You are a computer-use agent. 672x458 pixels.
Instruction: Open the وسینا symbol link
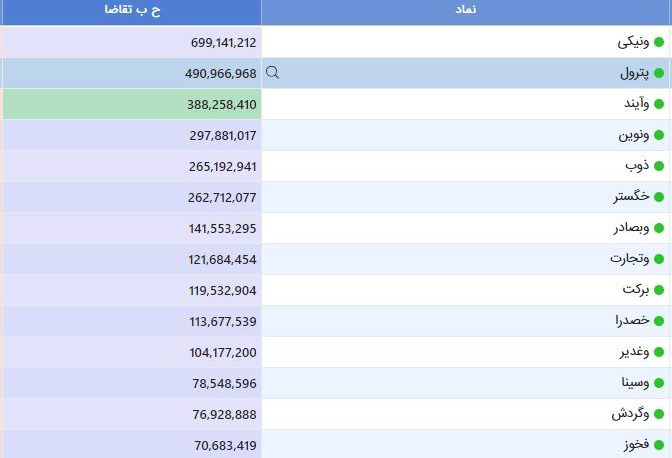click(x=635, y=383)
